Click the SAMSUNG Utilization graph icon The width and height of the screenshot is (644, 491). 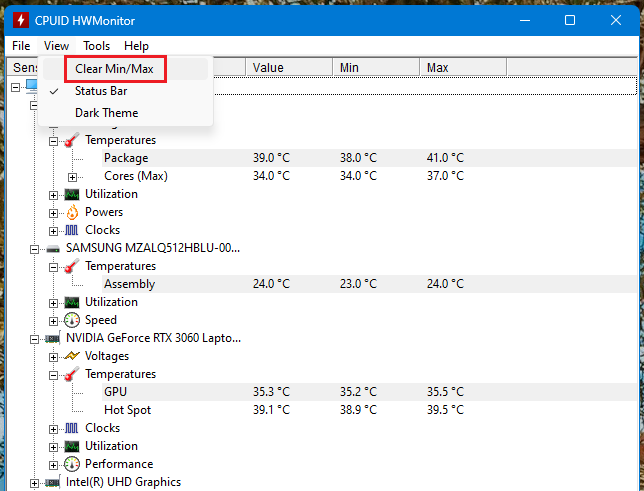(x=72, y=303)
